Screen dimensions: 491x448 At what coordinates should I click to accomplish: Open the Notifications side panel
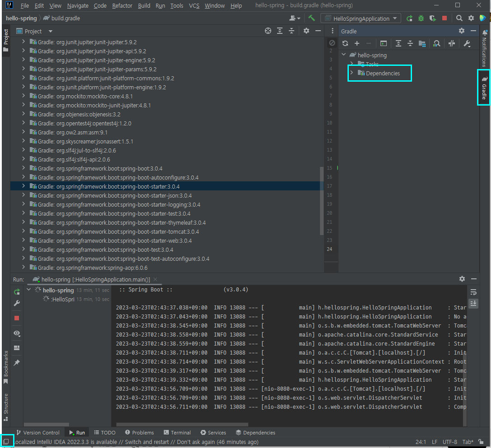click(484, 49)
